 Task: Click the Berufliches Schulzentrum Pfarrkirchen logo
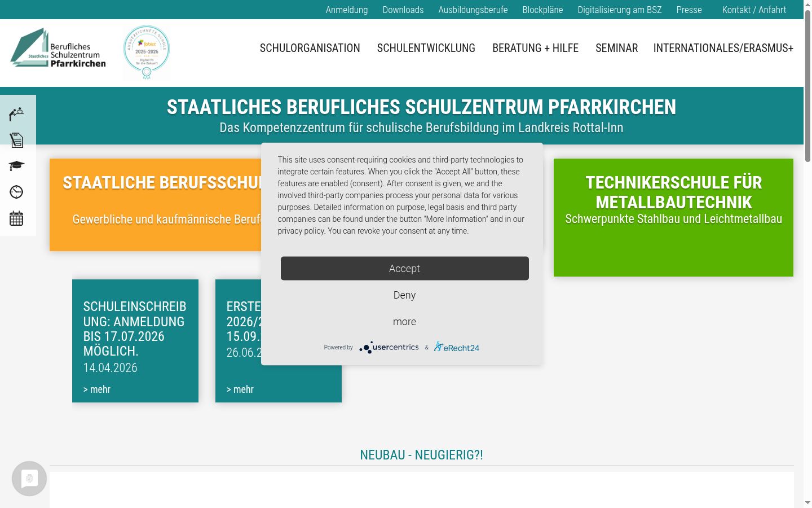coord(58,48)
